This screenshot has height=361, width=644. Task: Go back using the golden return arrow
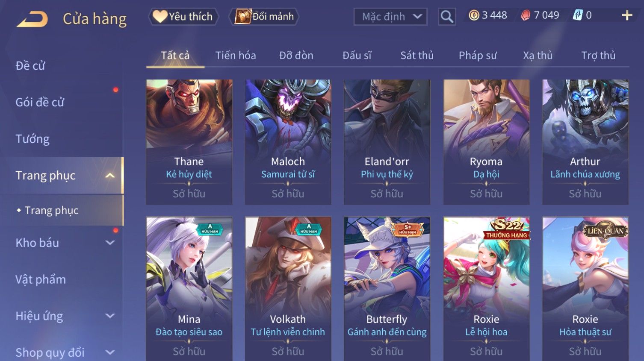click(32, 19)
